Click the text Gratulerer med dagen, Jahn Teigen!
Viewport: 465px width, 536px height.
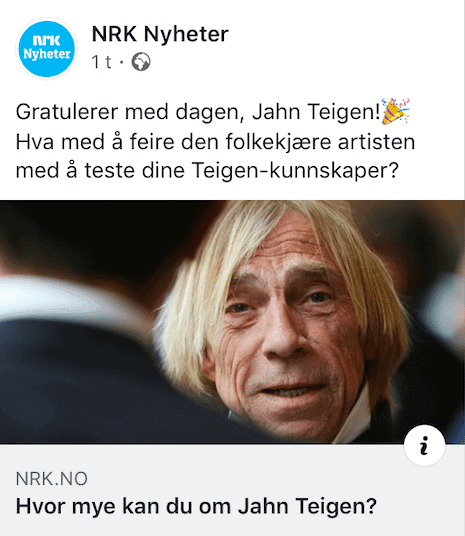198,112
